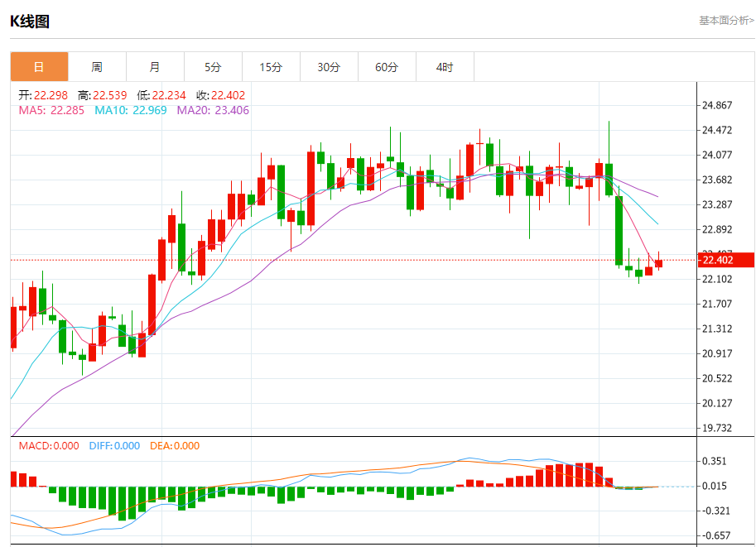Viewport: 756px width, 547px height.
Task: Click the 22.102 price axis label
Action: [717, 279]
